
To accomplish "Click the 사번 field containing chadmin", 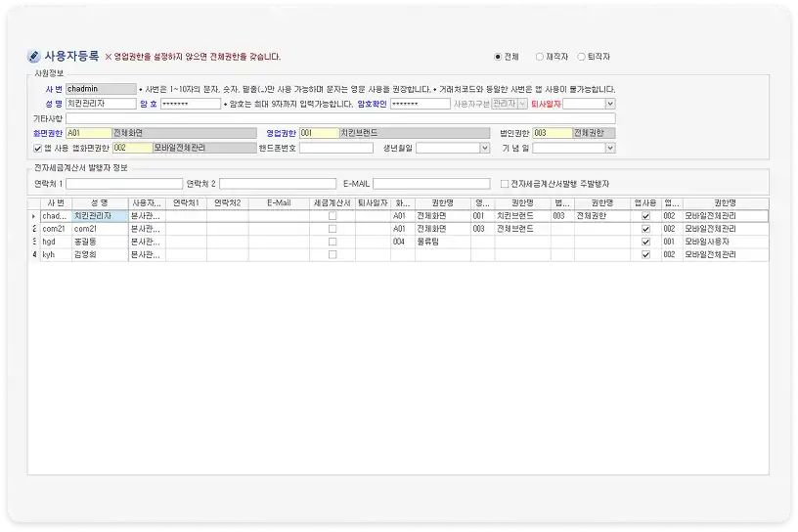I will pyautogui.click(x=102, y=89).
